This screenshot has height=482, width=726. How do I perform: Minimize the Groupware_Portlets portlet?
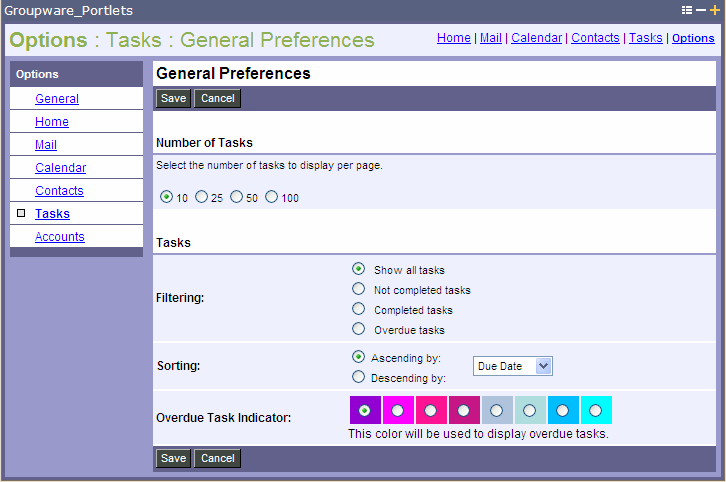[x=701, y=10]
